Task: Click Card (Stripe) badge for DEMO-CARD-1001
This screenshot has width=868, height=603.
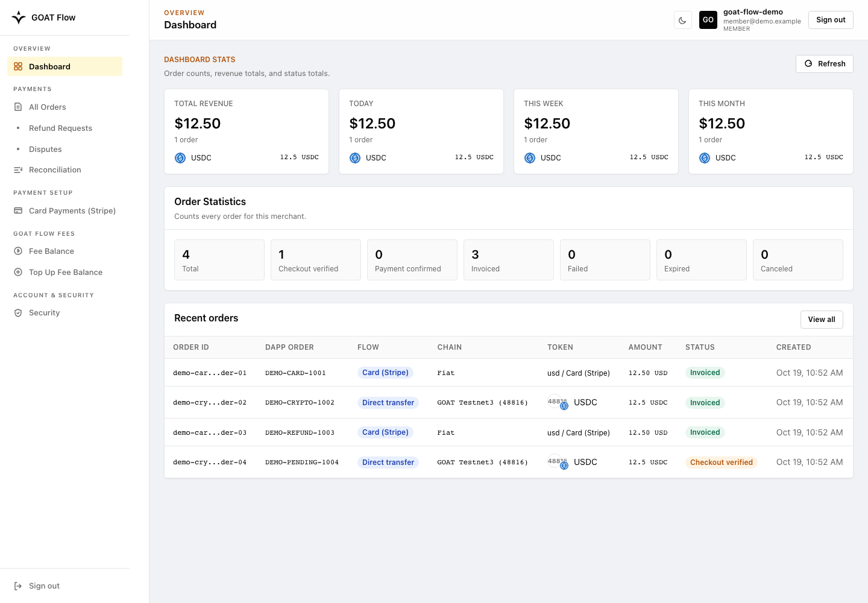Action: (385, 373)
